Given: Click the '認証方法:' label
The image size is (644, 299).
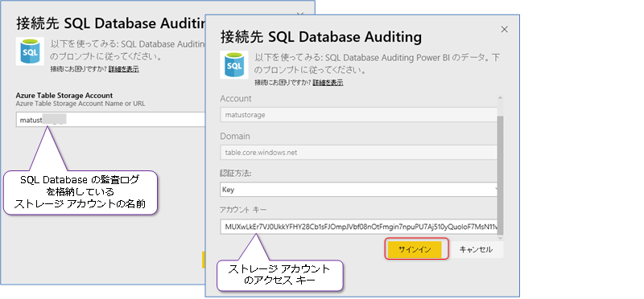Looking at the screenshot, I should pyautogui.click(x=236, y=174).
